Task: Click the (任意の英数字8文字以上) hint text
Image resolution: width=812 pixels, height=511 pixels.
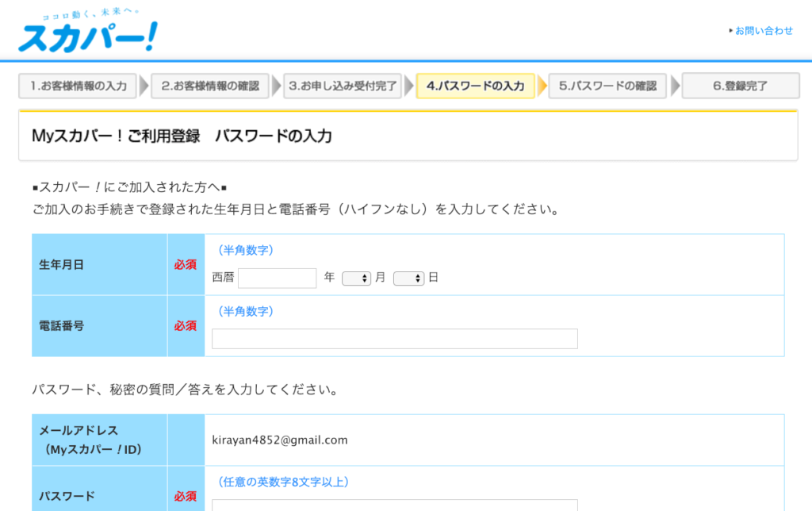Action: [x=283, y=482]
